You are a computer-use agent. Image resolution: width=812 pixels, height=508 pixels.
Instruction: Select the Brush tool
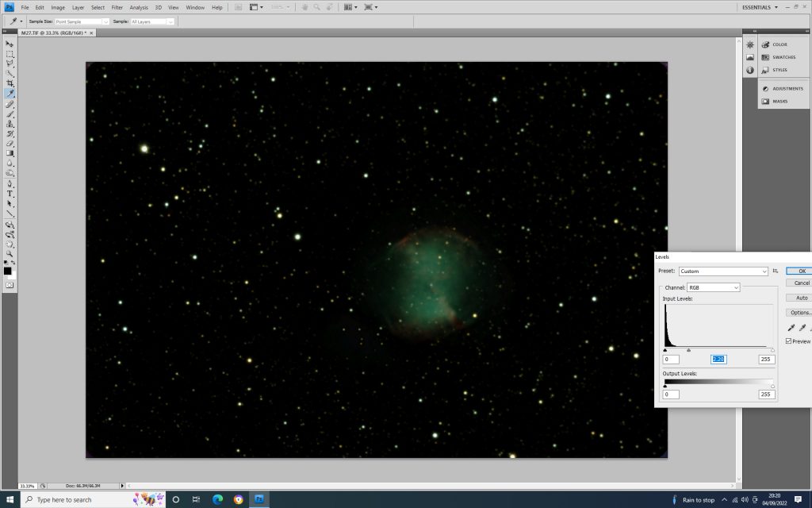click(10, 114)
